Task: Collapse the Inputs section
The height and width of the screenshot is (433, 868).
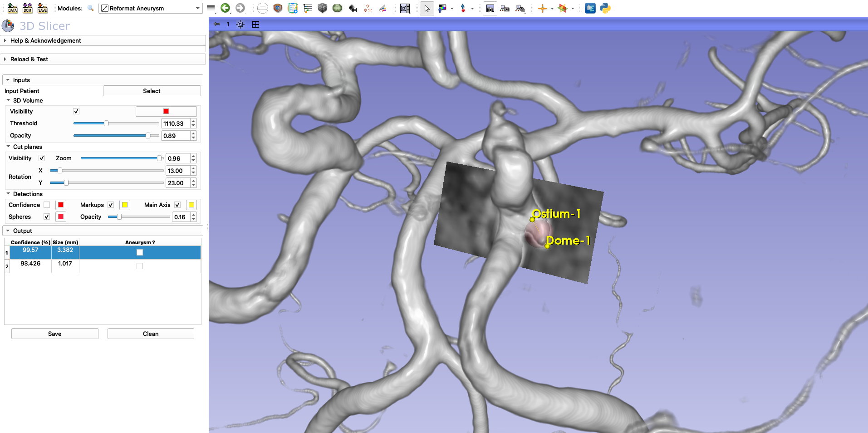Action: [103, 80]
